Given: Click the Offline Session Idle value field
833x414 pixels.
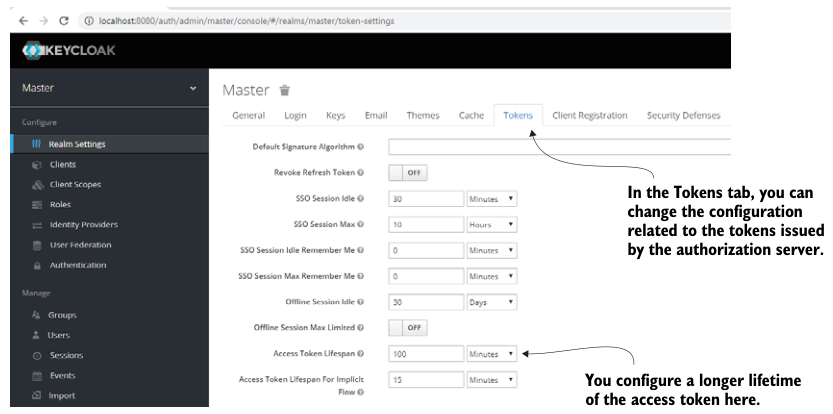Looking at the screenshot, I should (426, 302).
